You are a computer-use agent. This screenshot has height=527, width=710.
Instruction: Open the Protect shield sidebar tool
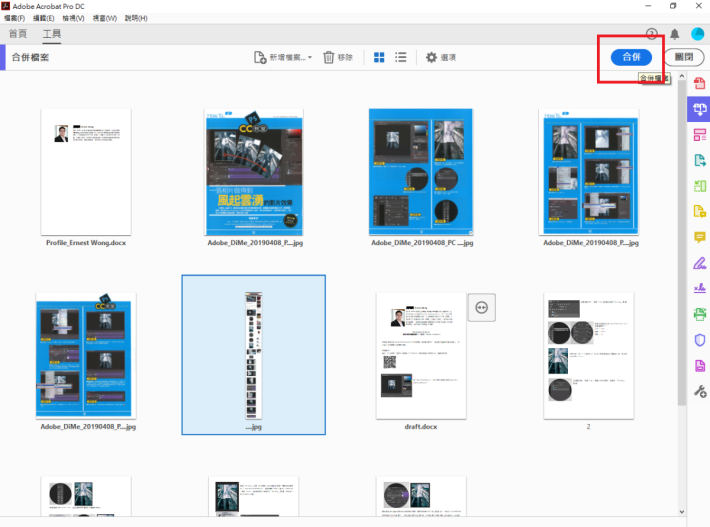(700, 340)
